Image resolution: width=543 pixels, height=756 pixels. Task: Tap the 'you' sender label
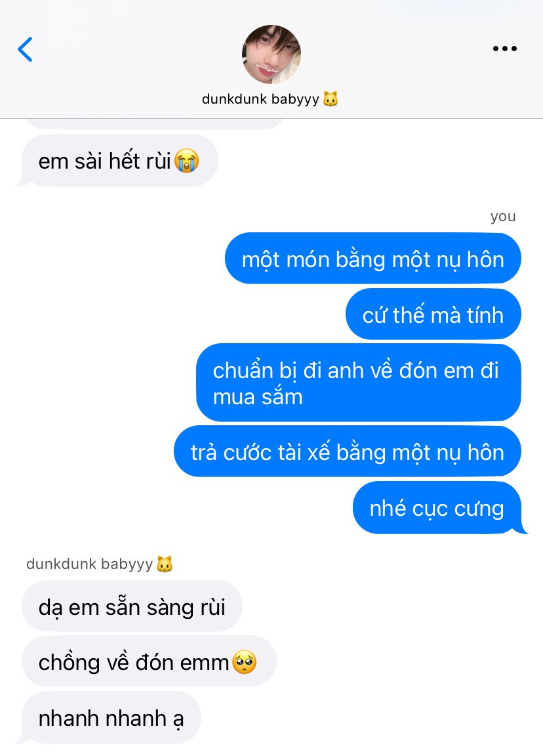(x=503, y=217)
